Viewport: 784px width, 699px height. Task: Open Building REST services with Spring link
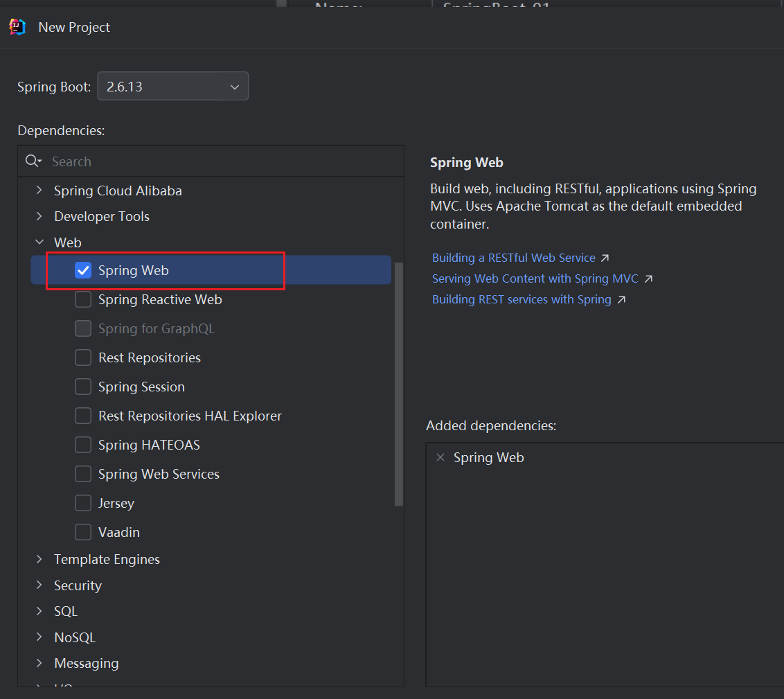click(x=522, y=299)
